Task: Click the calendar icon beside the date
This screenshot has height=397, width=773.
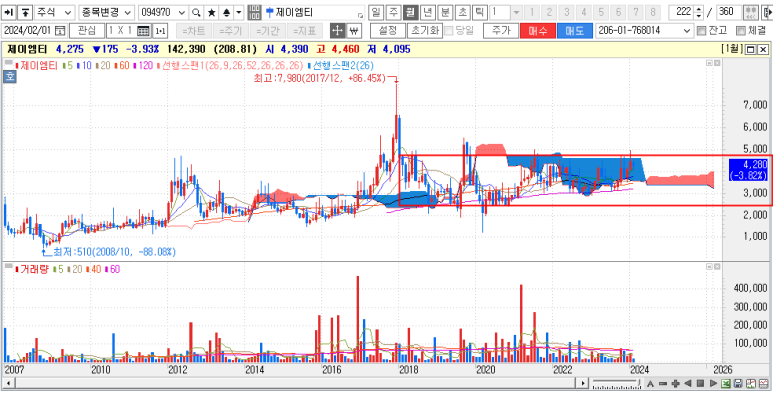Action: pos(60,31)
